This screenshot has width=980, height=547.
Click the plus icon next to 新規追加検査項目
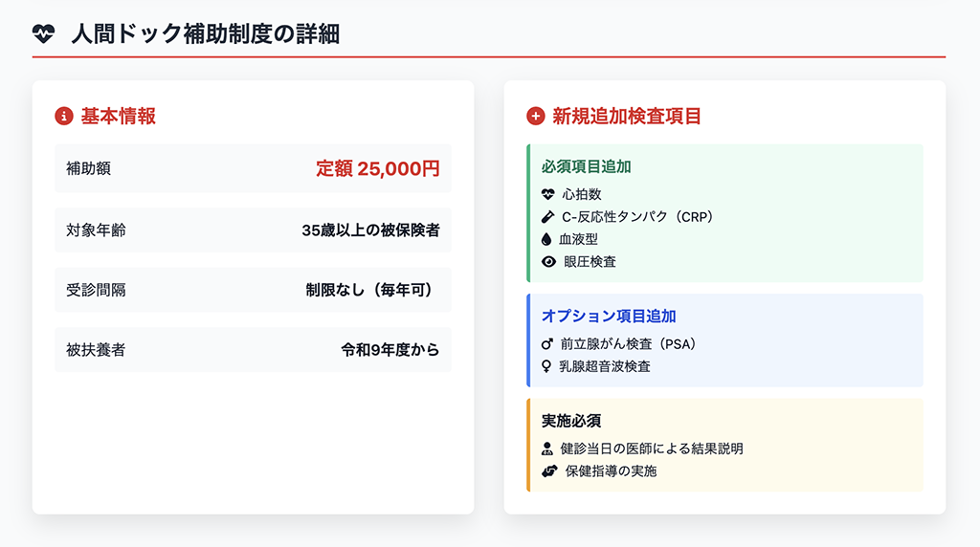[x=536, y=116]
